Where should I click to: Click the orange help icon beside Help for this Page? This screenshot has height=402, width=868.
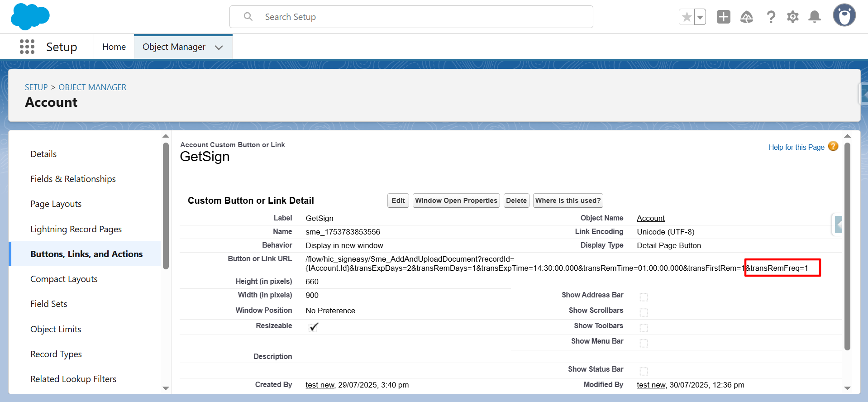click(x=833, y=146)
